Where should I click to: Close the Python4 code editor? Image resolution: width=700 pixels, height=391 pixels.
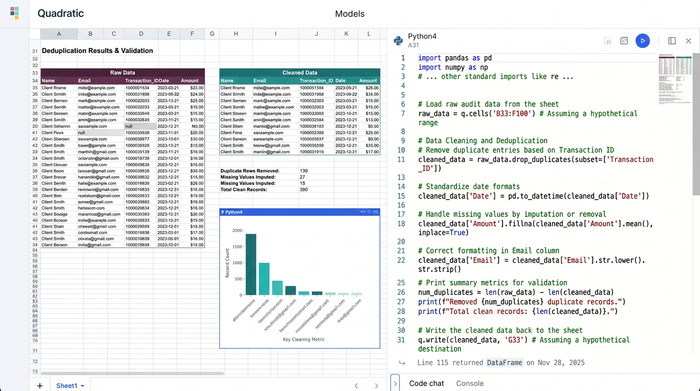click(688, 41)
